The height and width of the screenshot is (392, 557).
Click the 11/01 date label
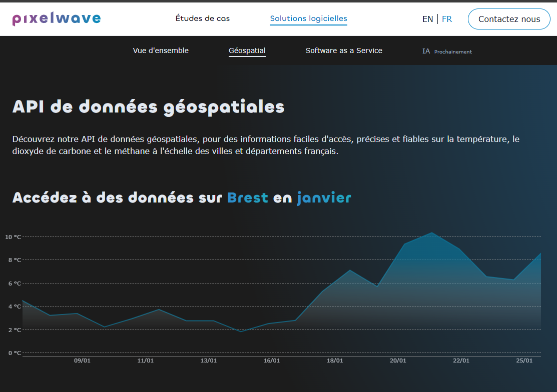(145, 360)
